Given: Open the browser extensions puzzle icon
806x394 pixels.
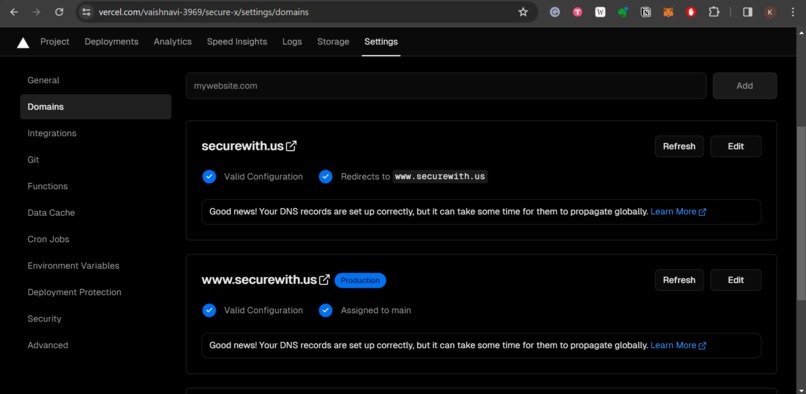Looking at the screenshot, I should (x=714, y=12).
